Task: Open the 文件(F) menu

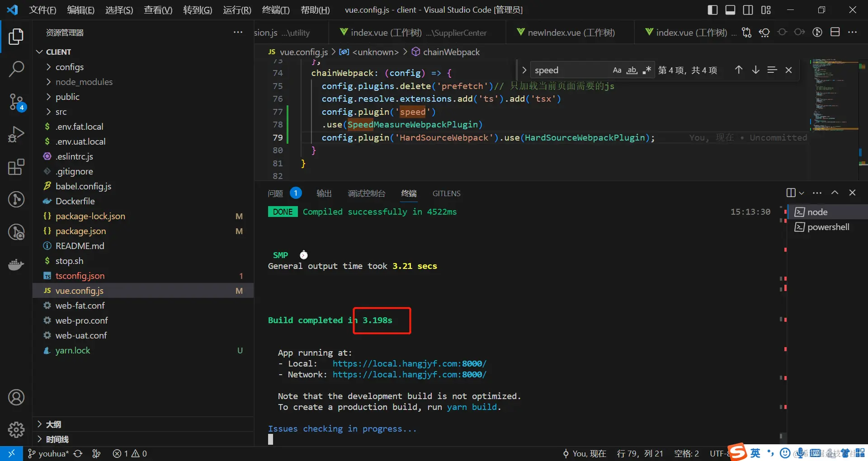Action: (42, 10)
